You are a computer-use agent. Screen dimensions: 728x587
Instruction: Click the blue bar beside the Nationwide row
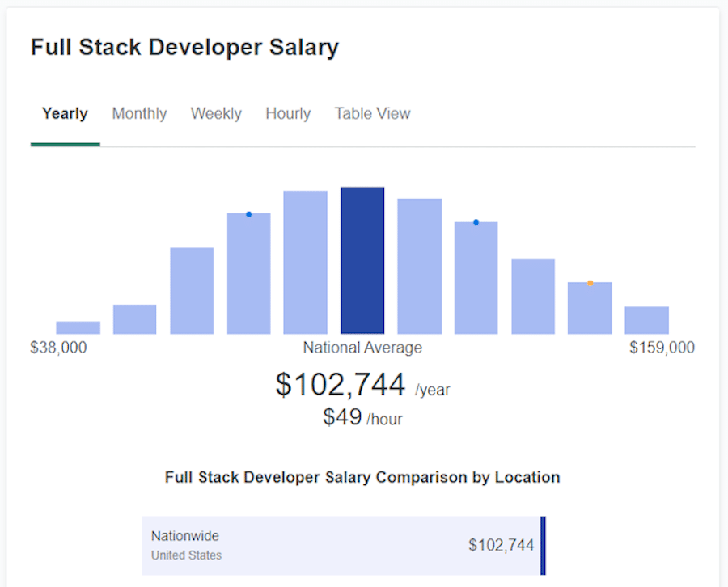point(542,544)
